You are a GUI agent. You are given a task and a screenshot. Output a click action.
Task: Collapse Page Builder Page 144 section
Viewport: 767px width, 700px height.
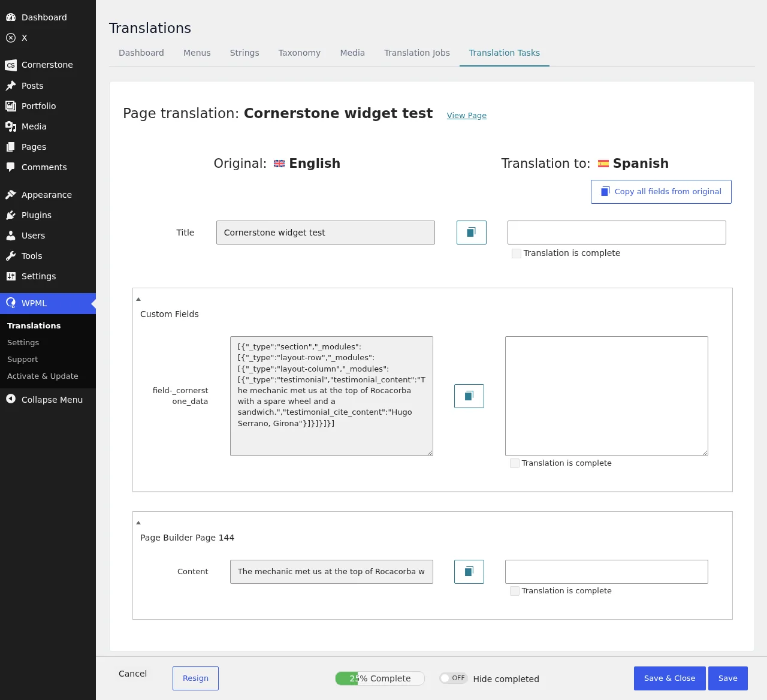tap(138, 523)
